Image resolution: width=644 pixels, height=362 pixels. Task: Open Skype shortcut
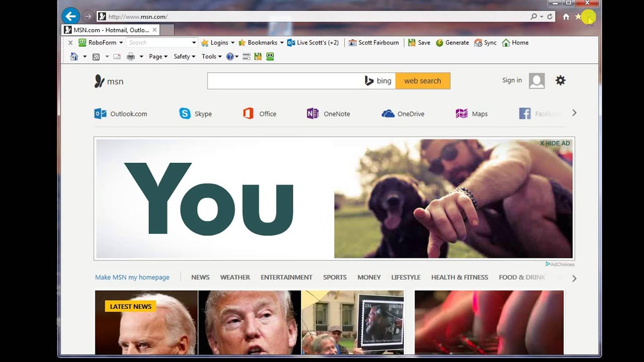coord(196,114)
